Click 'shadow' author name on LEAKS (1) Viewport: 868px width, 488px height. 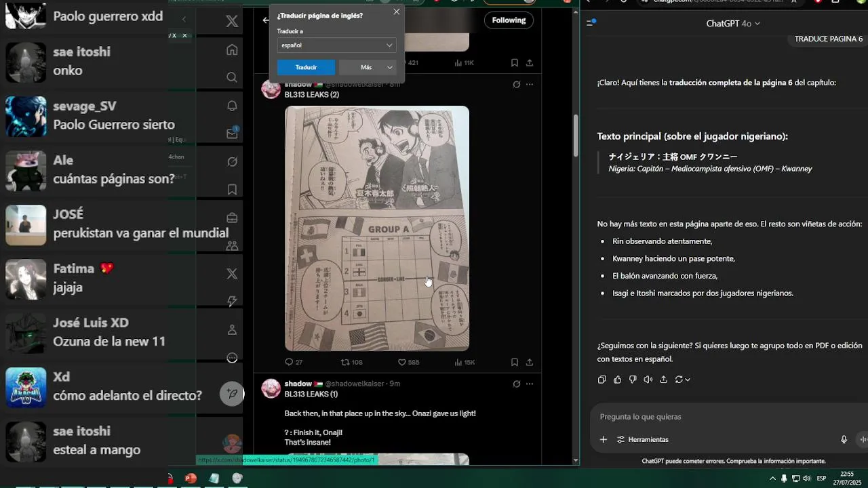click(x=298, y=384)
